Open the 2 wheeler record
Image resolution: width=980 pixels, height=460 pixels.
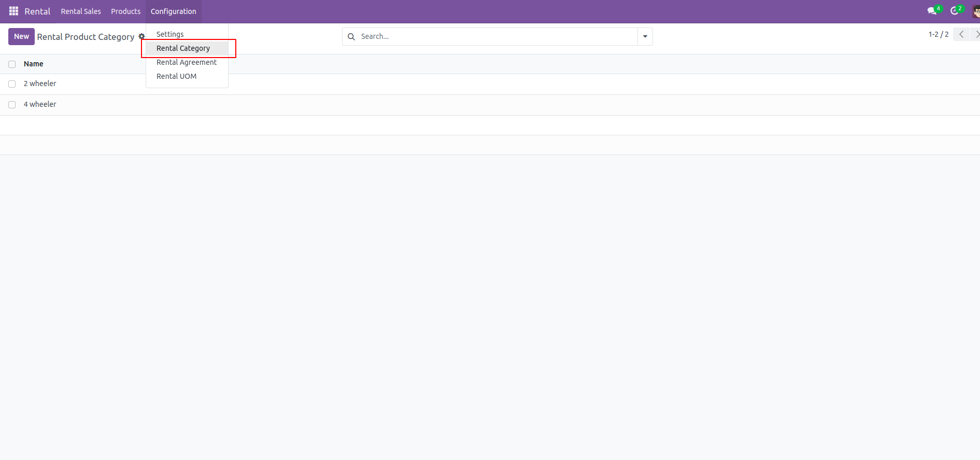tap(40, 83)
